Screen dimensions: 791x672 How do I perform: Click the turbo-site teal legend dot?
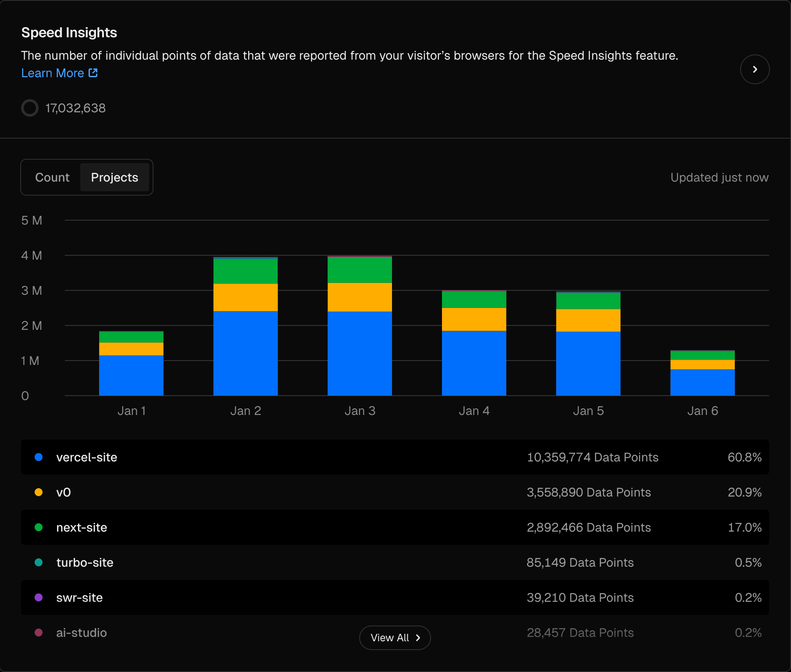(39, 562)
